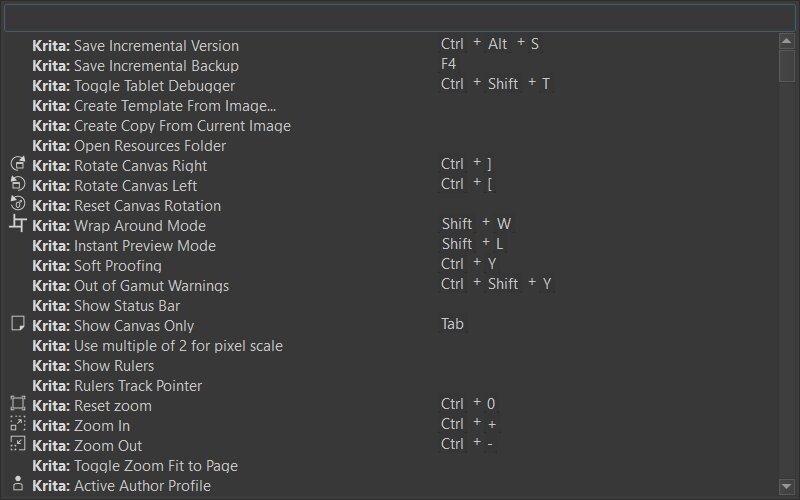The height and width of the screenshot is (500, 800).
Task: Click the scrollbar up arrow
Action: (787, 40)
